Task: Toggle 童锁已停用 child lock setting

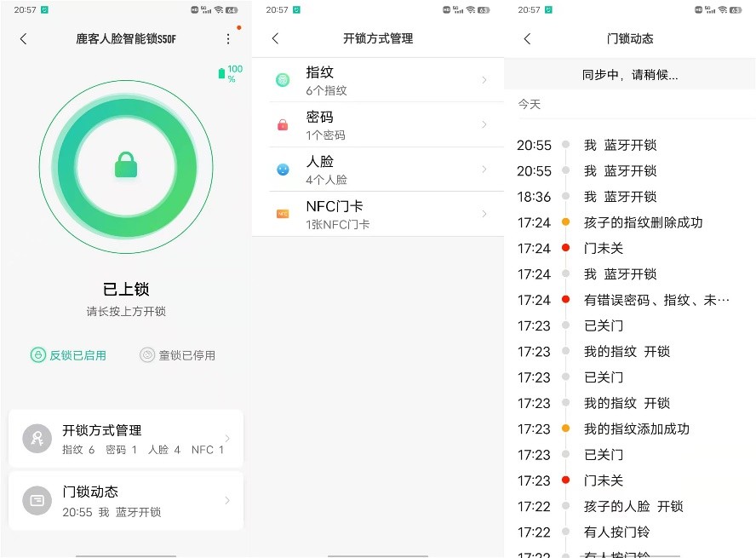Action: [x=177, y=355]
